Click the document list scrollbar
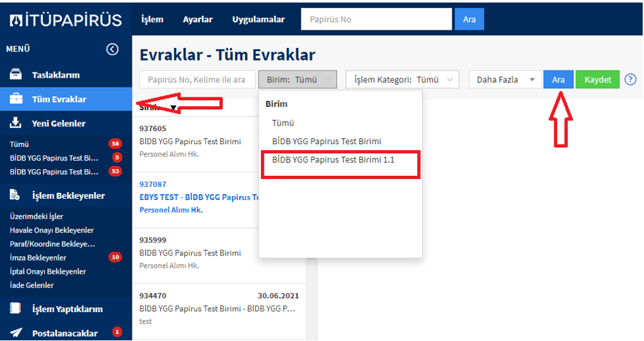 tap(312, 300)
